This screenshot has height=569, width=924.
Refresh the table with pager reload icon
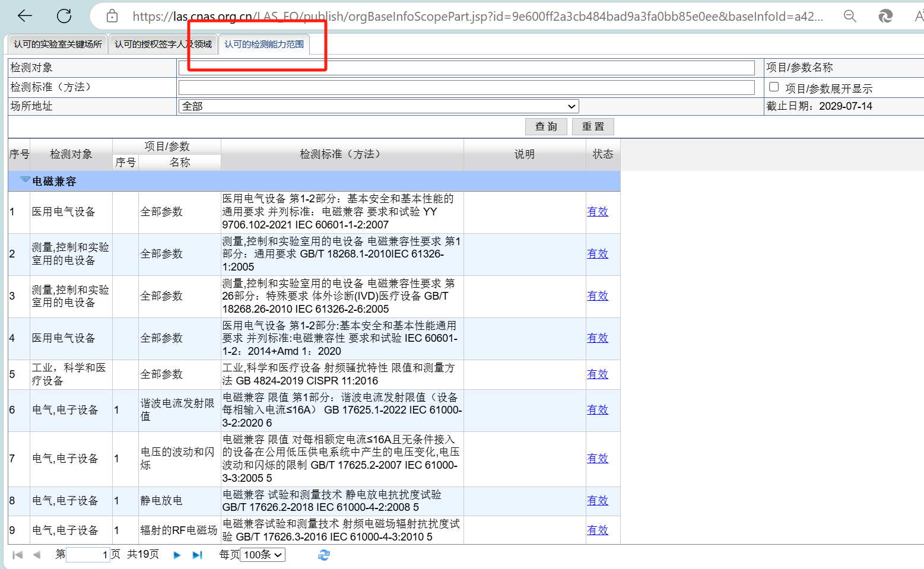(x=323, y=555)
